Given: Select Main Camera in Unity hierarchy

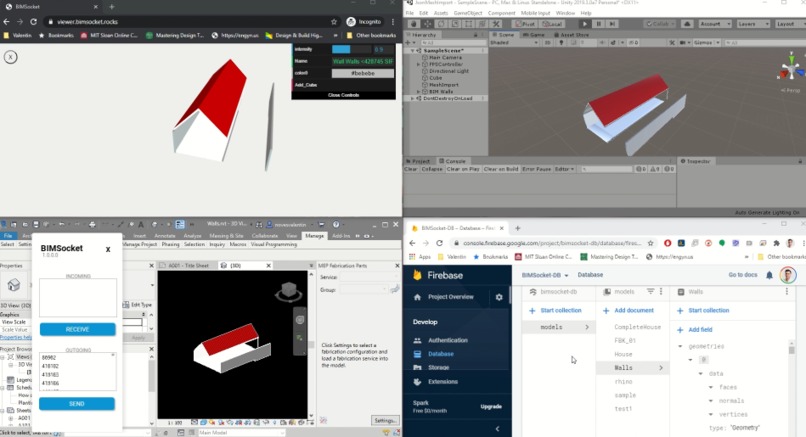Looking at the screenshot, I should coord(445,58).
